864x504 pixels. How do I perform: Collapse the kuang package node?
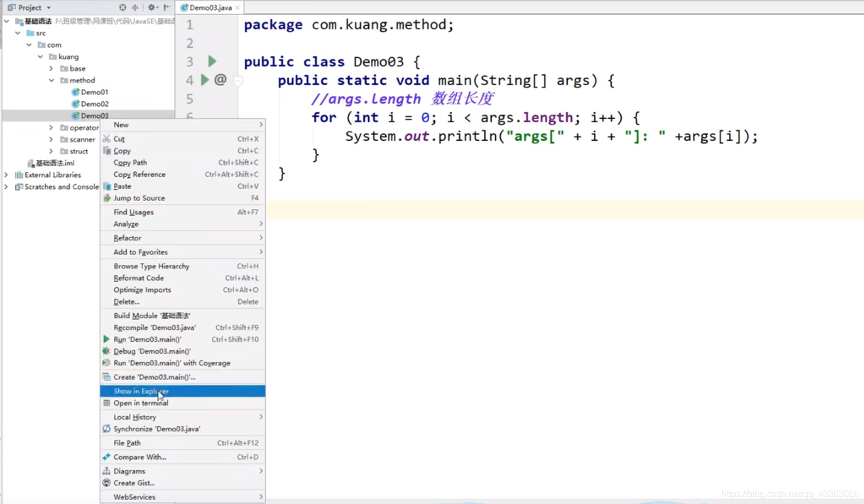coord(41,56)
